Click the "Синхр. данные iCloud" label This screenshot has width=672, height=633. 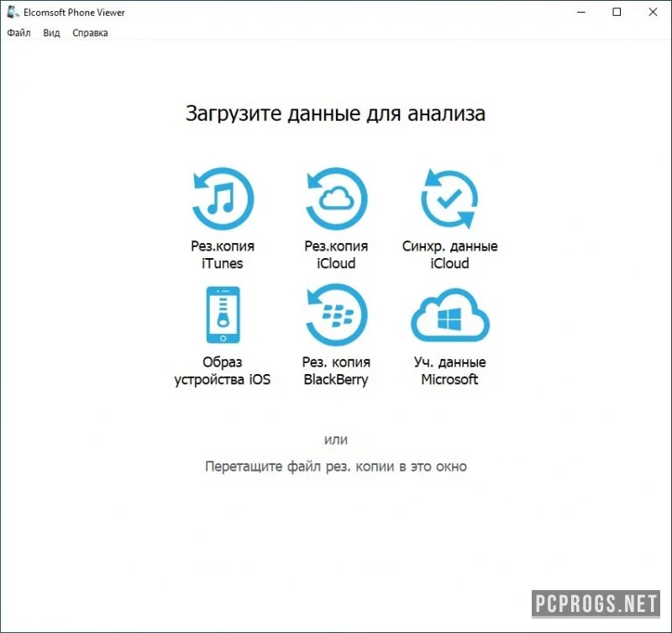(x=449, y=255)
